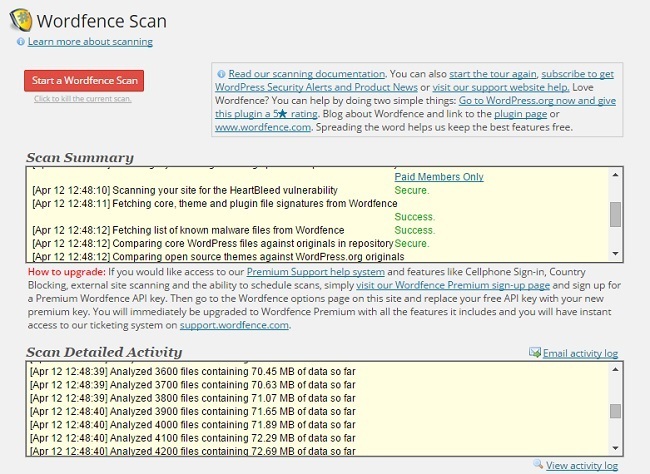Click Scan Summary scrollbar thumb
This screenshot has width=650, height=474.
616,214
